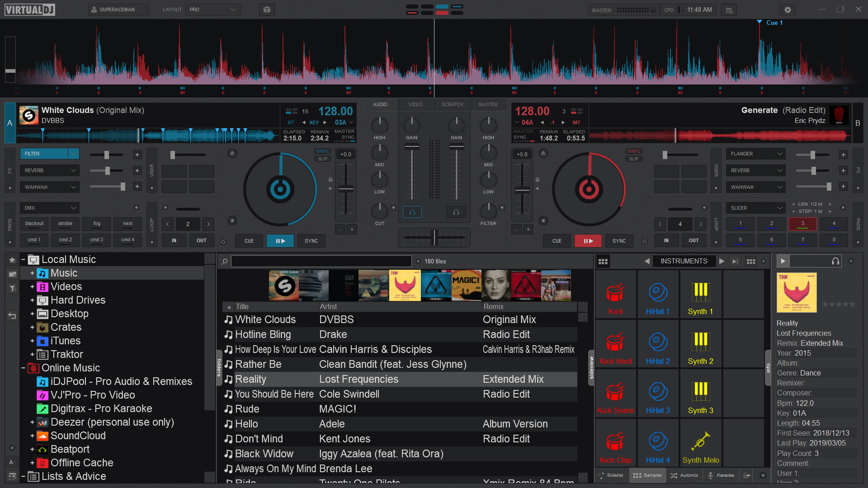
Task: Toggle SYNC on deck A
Action: [x=311, y=241]
